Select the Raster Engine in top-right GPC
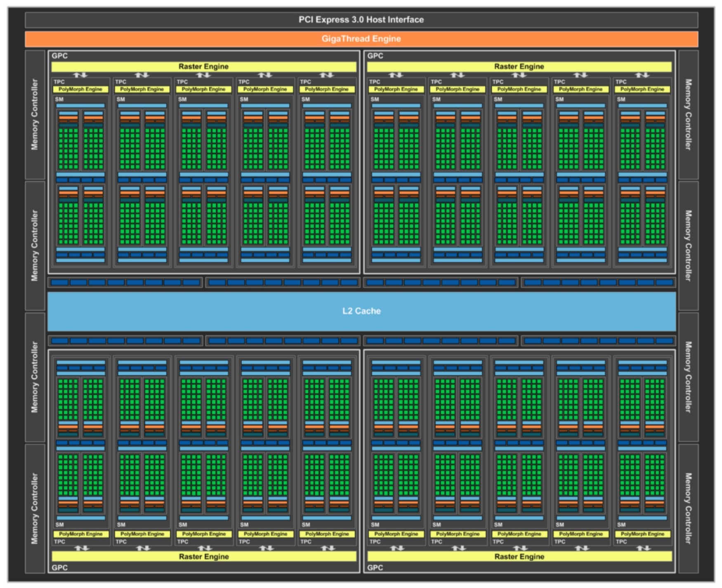 tap(519, 66)
